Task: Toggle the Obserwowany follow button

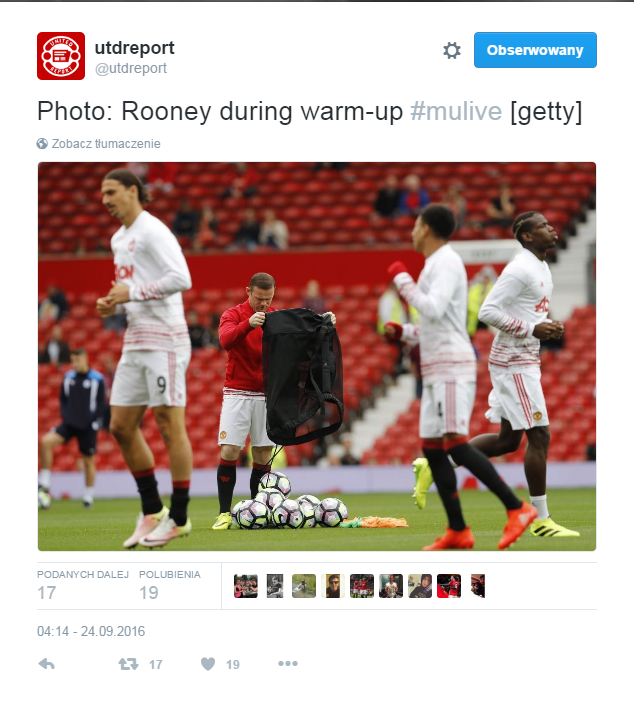Action: [x=535, y=50]
